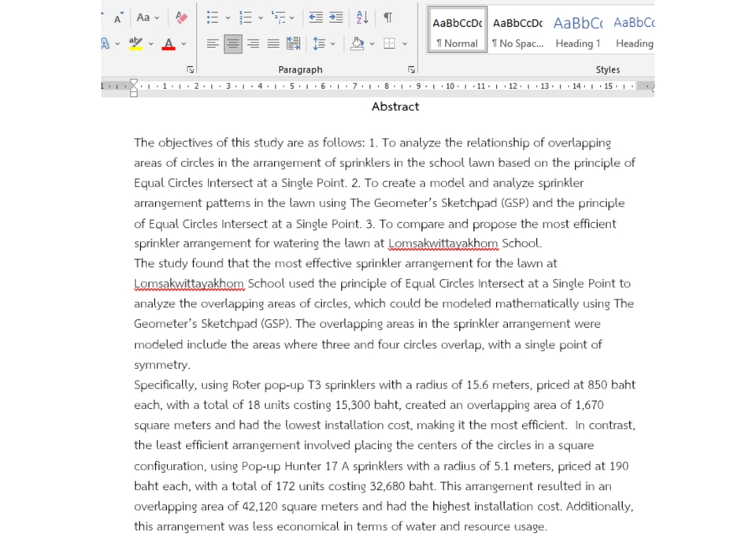Click Lomsakwittayakhom before 'School used'
This screenshot has width=756, height=535.
(x=189, y=284)
